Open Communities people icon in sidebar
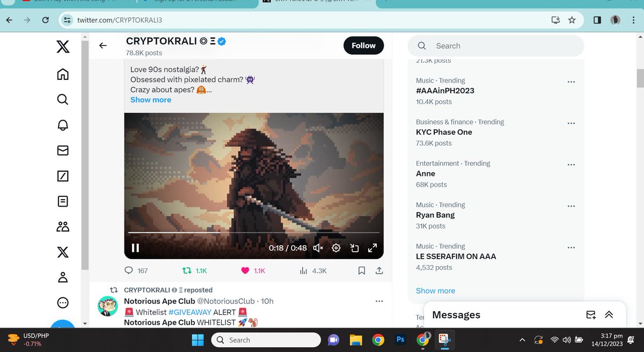This screenshot has height=352, width=644. [63, 227]
